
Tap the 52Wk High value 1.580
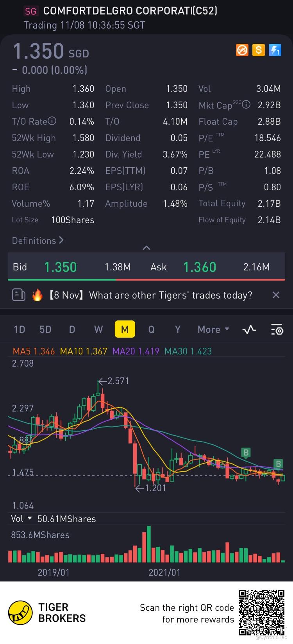click(x=83, y=138)
